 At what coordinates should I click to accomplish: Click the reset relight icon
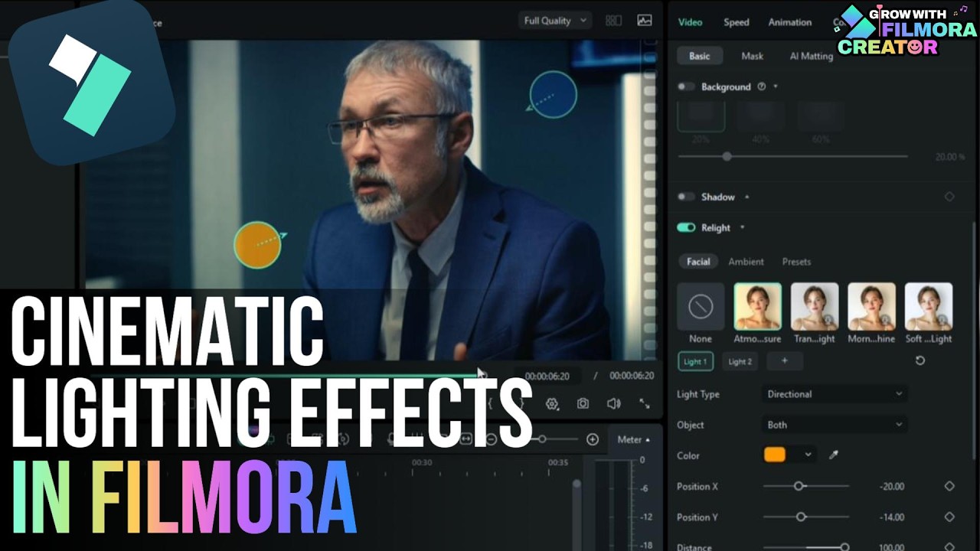920,360
